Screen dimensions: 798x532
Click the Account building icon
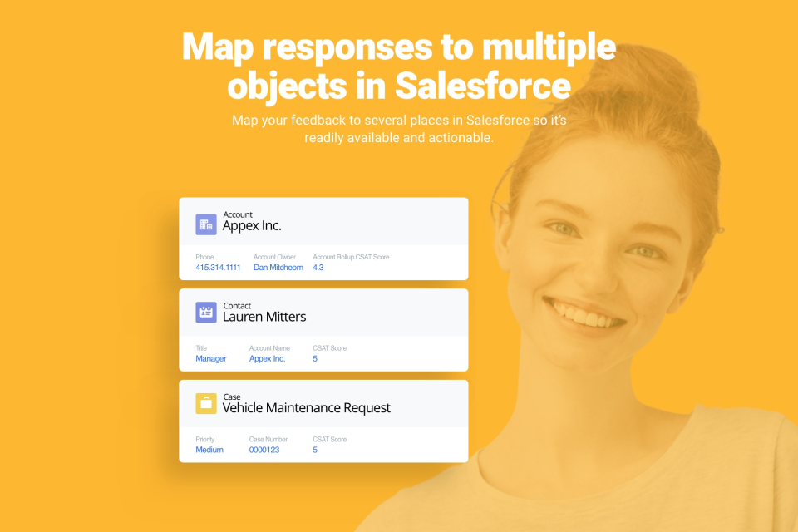[x=206, y=224]
